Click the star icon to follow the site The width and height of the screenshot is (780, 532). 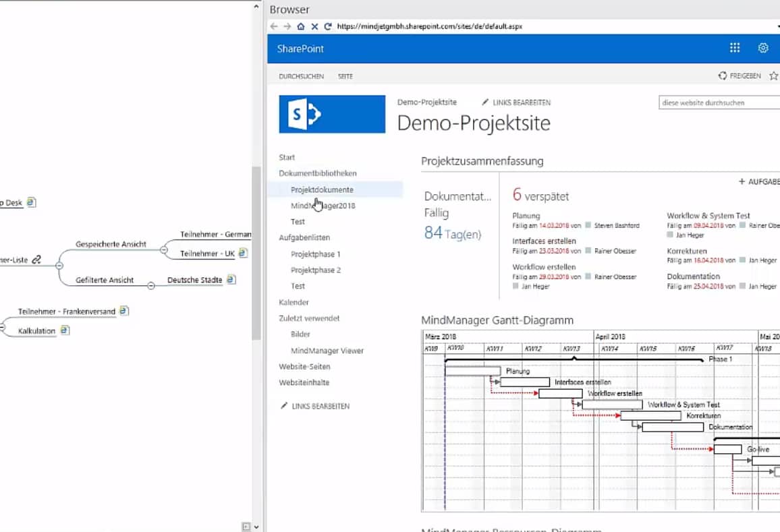tap(775, 76)
